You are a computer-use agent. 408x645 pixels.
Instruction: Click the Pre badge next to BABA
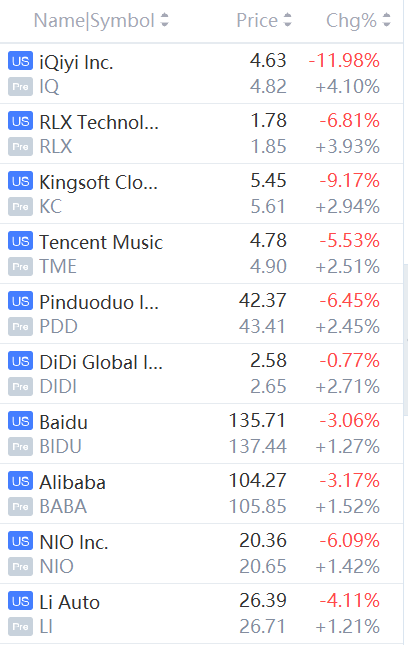[20, 506]
